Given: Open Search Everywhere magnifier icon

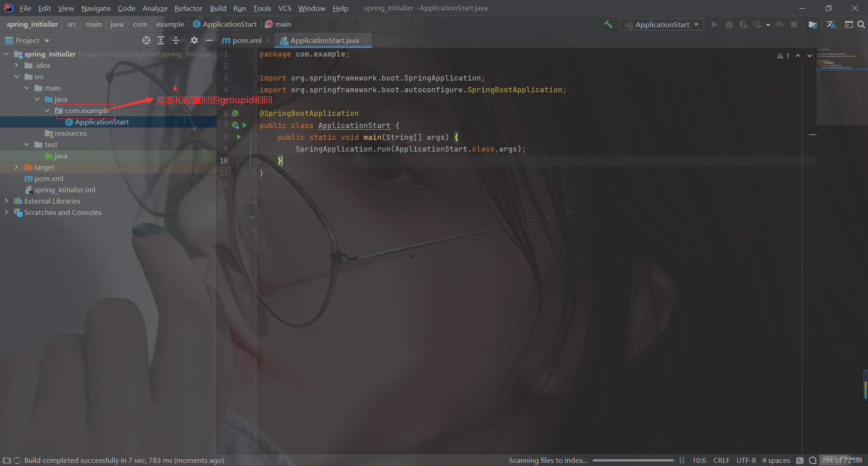Looking at the screenshot, I should tap(861, 24).
